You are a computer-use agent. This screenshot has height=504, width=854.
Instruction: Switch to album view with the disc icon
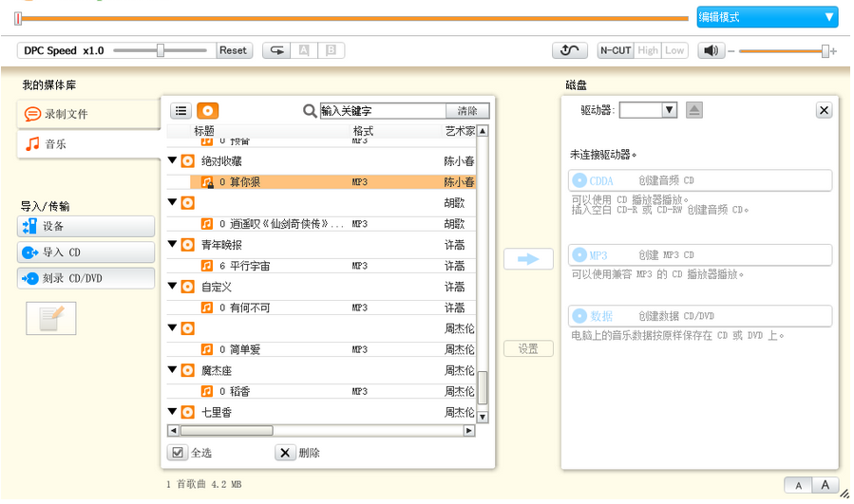(x=207, y=111)
